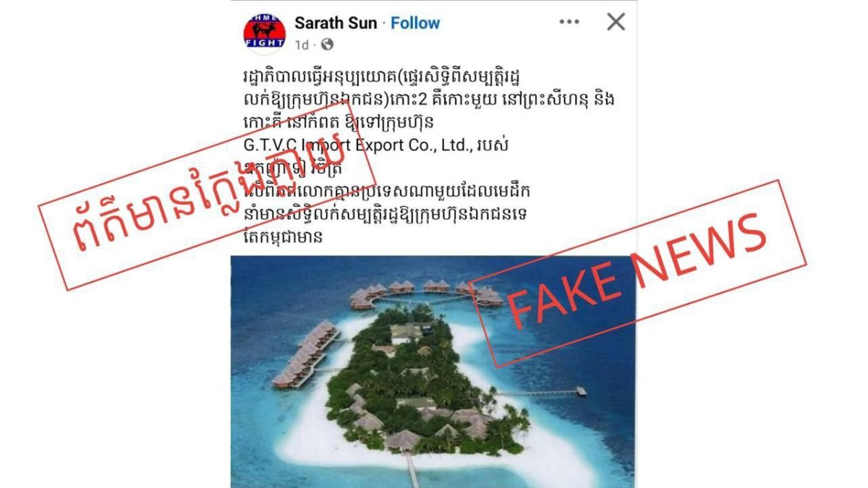Open the island resort photo
This screenshot has width=868, height=488.
coord(433,372)
